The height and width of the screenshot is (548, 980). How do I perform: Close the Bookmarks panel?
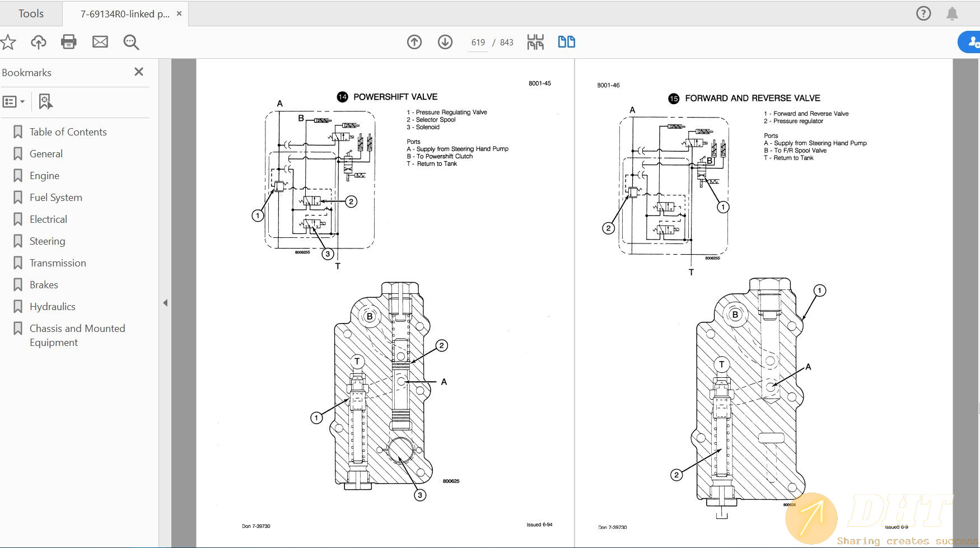(x=139, y=72)
